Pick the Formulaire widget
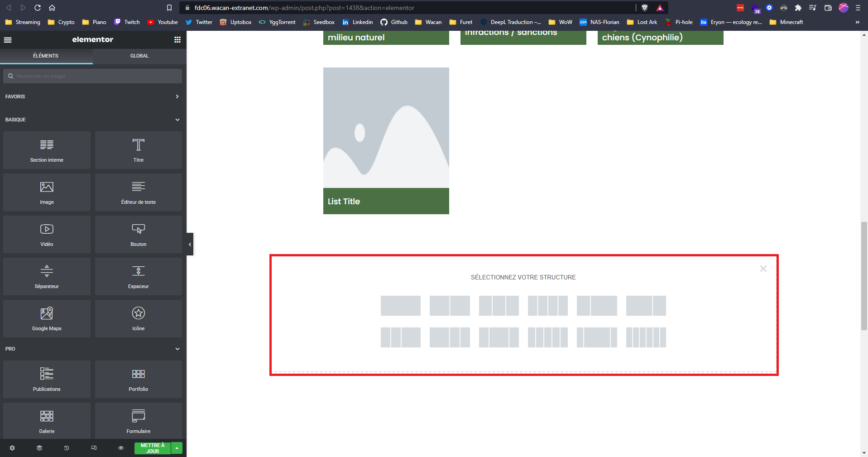868x457 pixels. pyautogui.click(x=138, y=420)
